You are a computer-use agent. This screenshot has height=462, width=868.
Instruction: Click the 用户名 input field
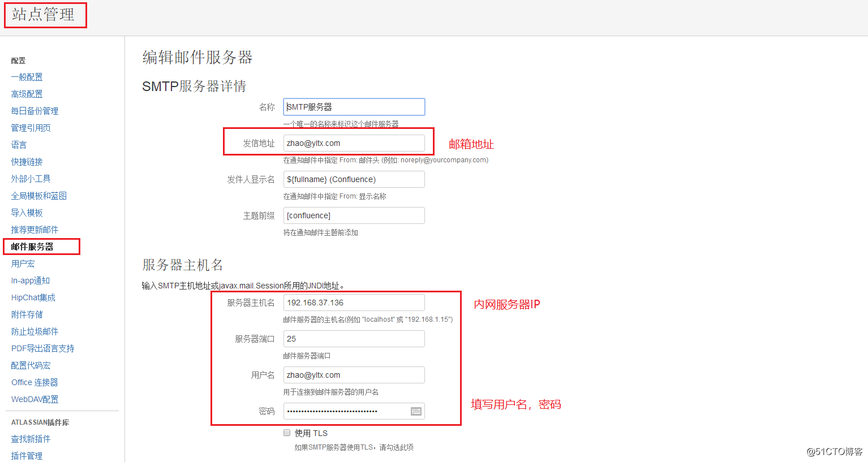(x=354, y=375)
